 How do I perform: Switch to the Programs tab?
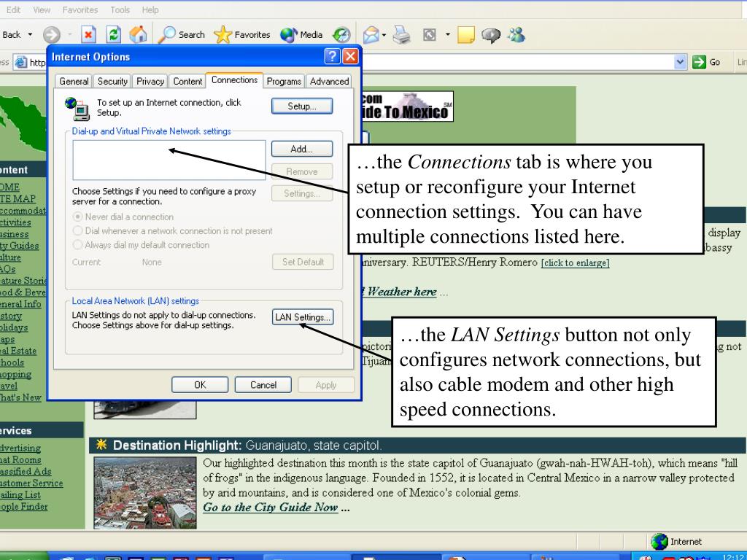pos(284,82)
